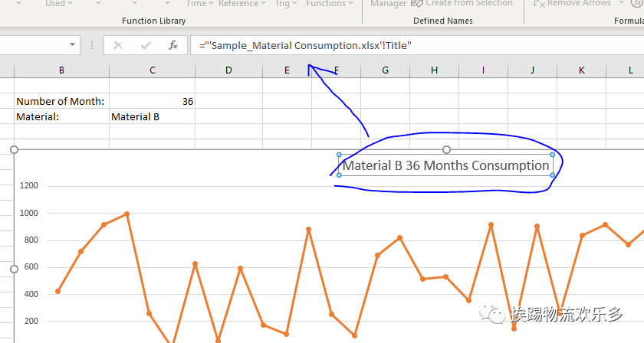Image resolution: width=644 pixels, height=343 pixels.
Task: Click the formula bar checkmark icon
Action: (146, 45)
